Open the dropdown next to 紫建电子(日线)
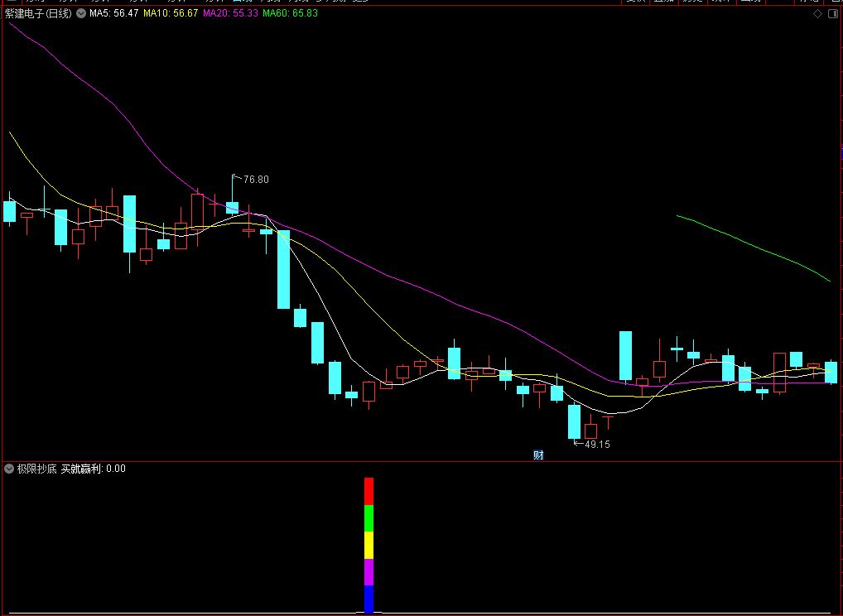Screen dimensions: 843x616 tap(81, 13)
